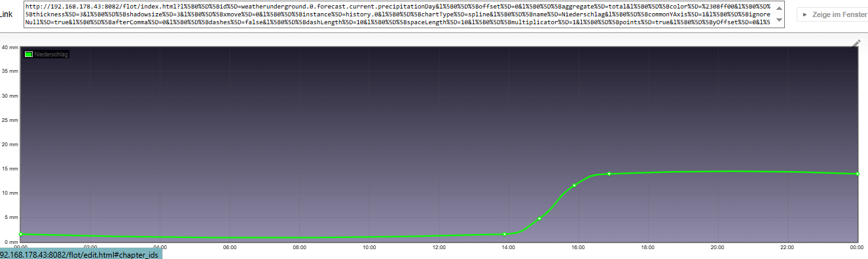The width and height of the screenshot is (868, 259).
Task: Click the green Niederschlag legend color swatch
Action: click(x=29, y=54)
